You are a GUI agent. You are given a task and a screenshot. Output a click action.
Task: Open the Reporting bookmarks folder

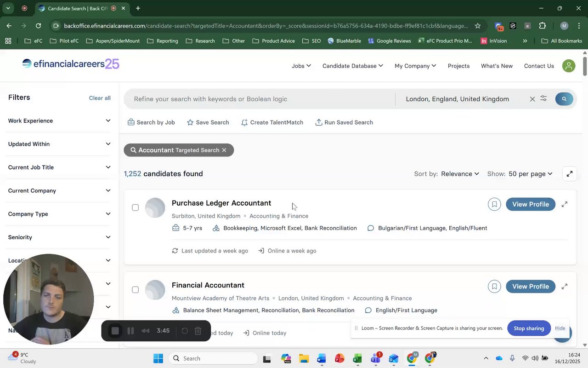coord(163,41)
